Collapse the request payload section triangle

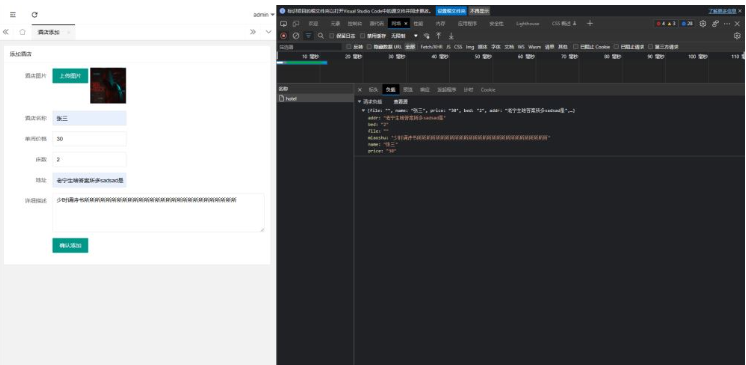coord(359,101)
